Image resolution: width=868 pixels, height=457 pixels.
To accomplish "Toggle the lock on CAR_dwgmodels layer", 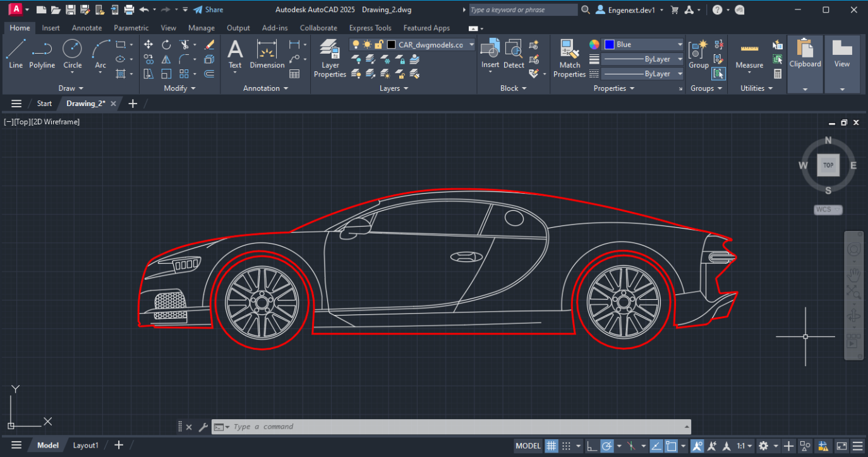I will pos(378,45).
